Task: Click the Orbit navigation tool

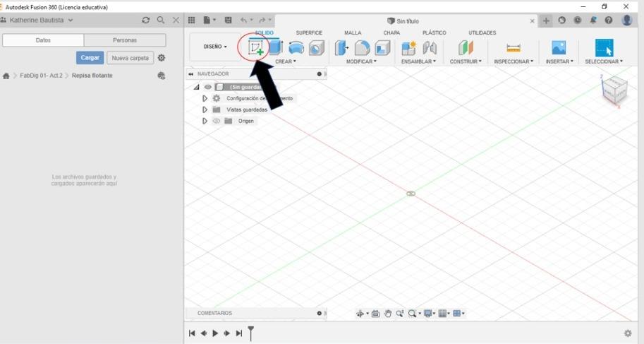Action: [360, 314]
